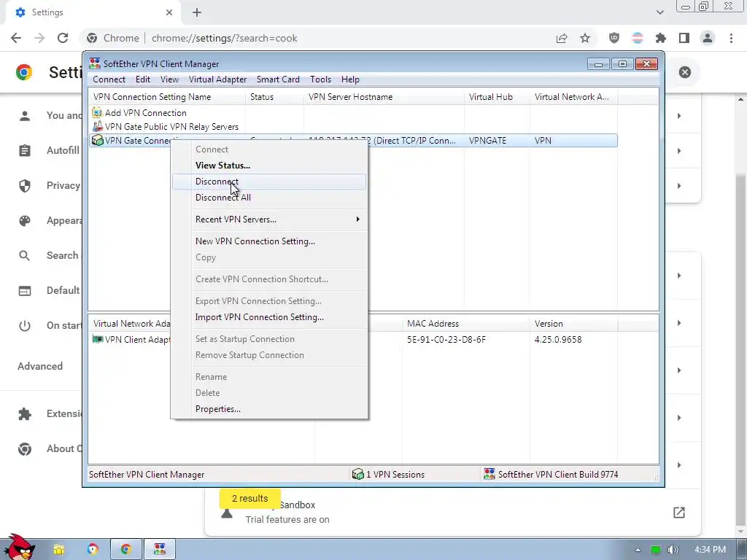Open the View menu
The height and width of the screenshot is (560, 747).
169,79
